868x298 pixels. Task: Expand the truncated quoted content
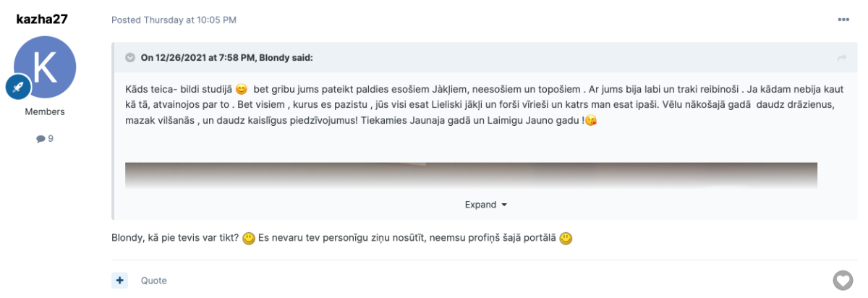pos(485,205)
